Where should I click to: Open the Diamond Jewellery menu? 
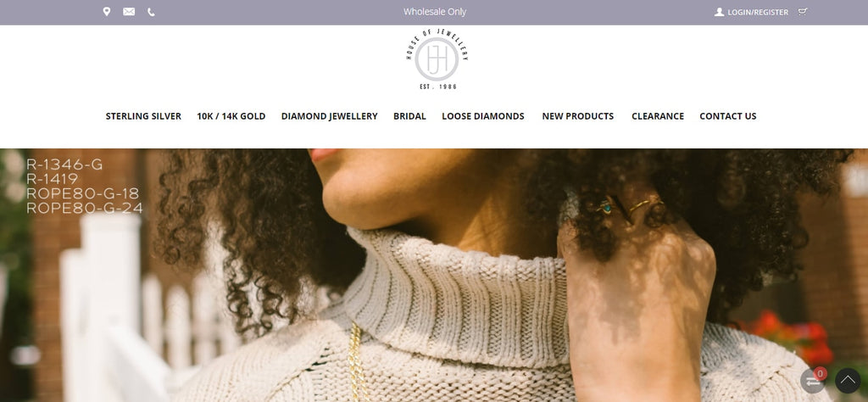point(330,116)
